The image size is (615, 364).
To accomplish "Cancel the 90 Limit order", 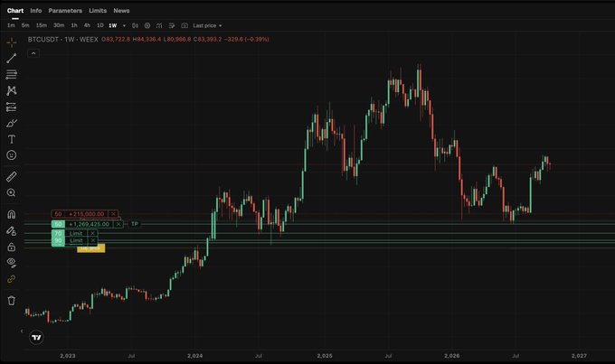I will point(93,240).
